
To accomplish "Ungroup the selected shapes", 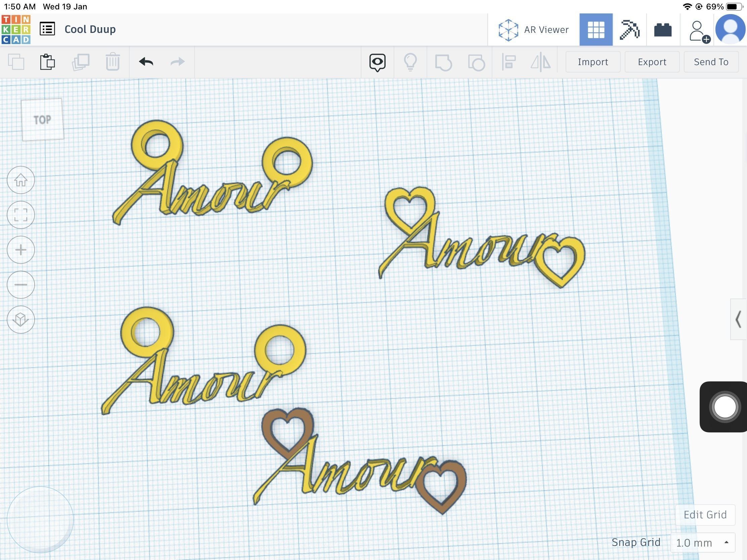I will 476,62.
